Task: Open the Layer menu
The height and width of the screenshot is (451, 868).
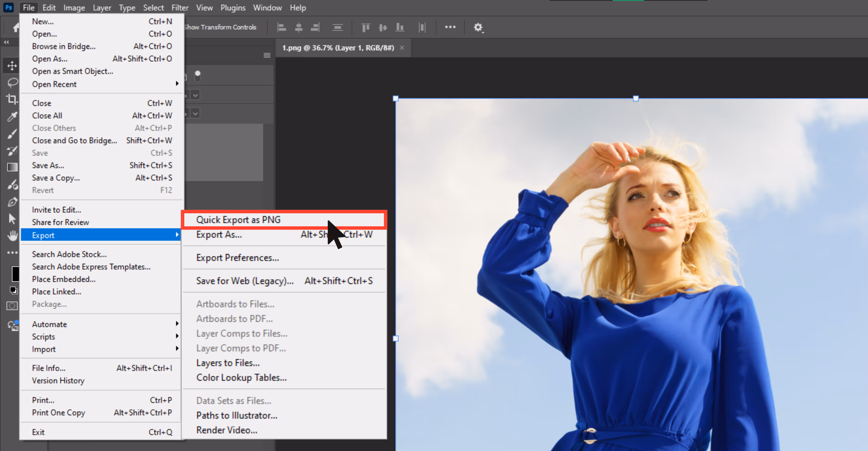Action: (x=102, y=7)
